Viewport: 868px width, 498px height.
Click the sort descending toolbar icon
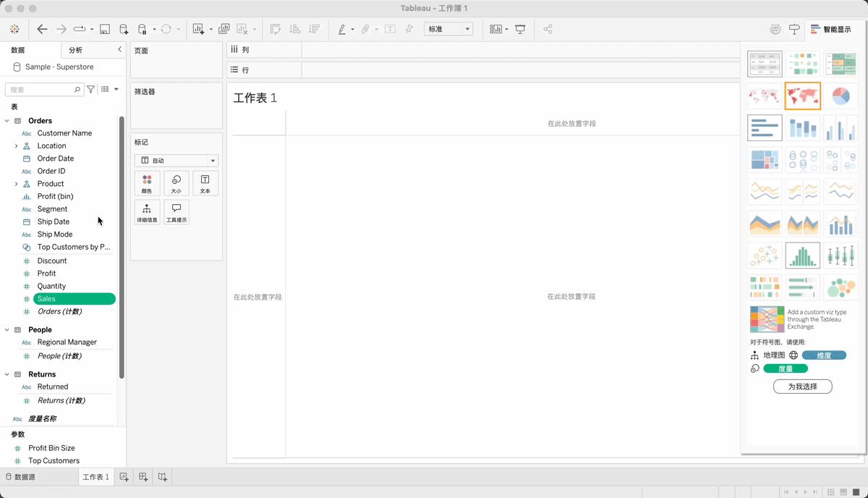314,29
